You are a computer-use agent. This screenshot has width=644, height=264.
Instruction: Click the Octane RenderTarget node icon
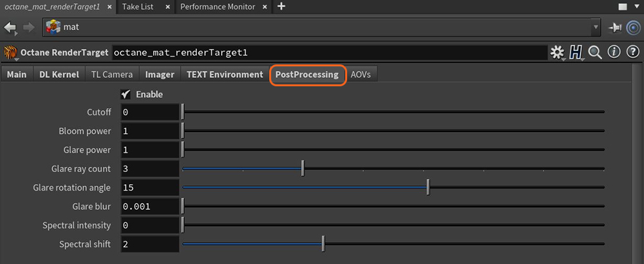coord(11,53)
